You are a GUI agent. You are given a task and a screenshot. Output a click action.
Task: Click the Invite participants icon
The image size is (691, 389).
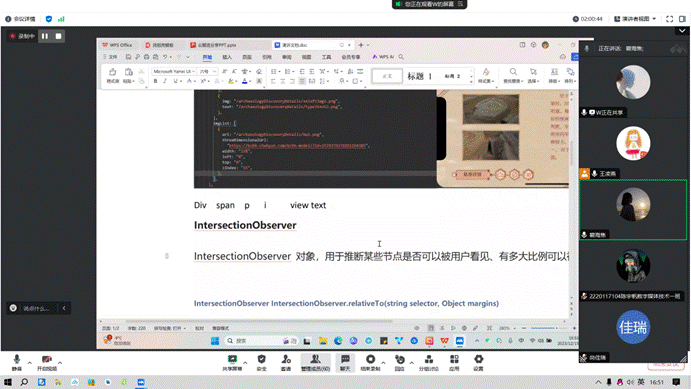286,363
